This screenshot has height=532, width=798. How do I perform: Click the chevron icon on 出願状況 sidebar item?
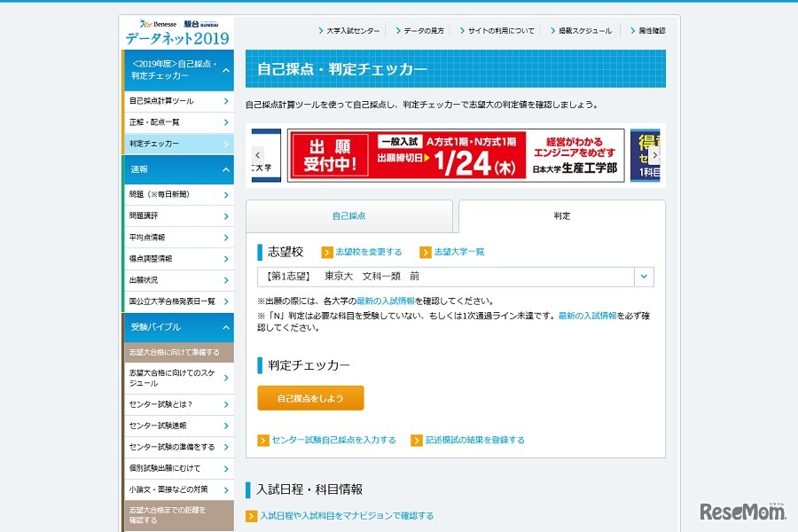[226, 280]
